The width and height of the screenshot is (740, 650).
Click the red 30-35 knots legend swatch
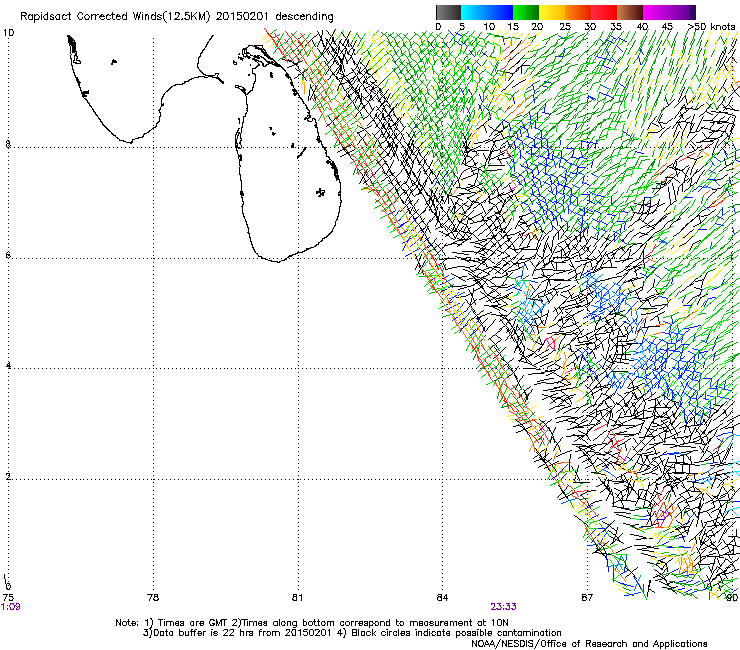coord(604,12)
